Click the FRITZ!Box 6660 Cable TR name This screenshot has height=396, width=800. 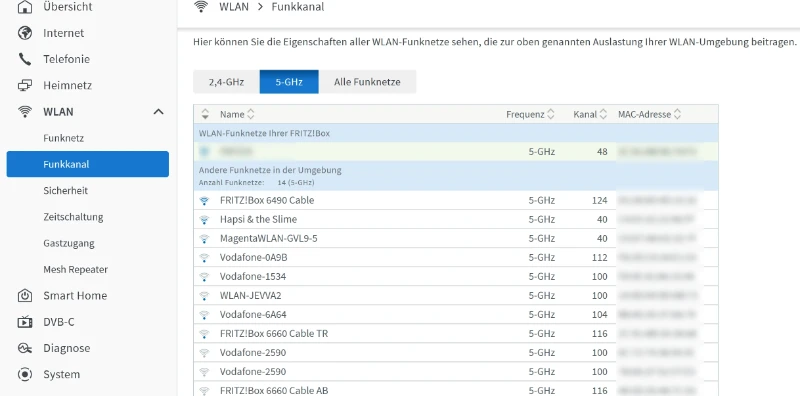pos(274,334)
